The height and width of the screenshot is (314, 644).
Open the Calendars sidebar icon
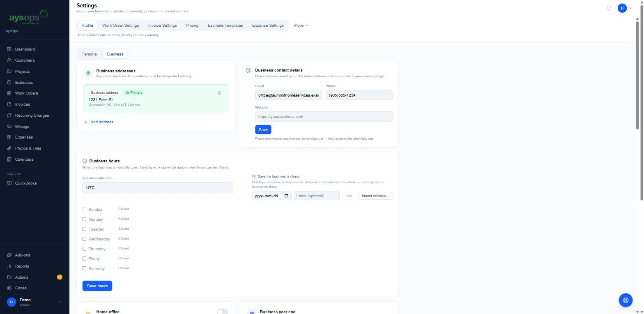click(x=9, y=159)
